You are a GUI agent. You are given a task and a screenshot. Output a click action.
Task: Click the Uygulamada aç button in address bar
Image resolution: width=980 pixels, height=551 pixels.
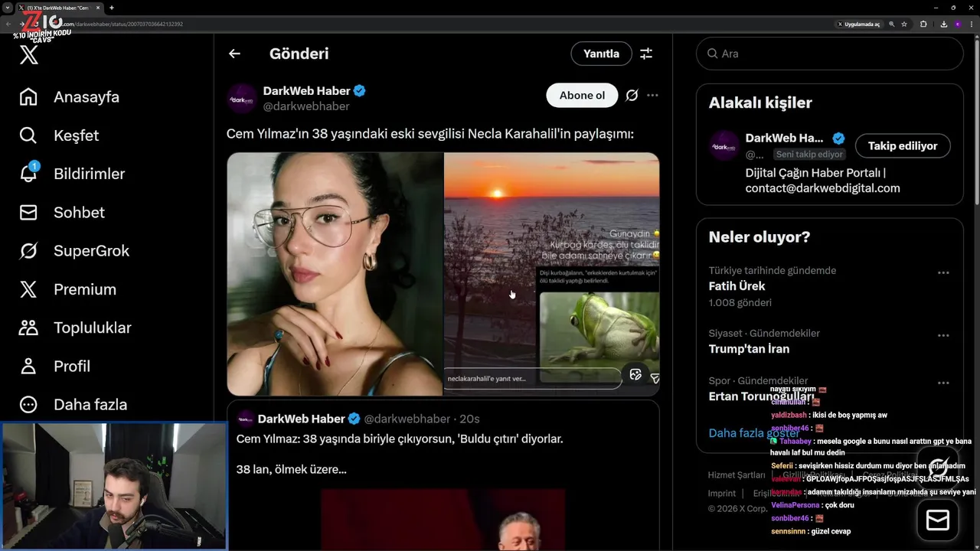click(859, 24)
